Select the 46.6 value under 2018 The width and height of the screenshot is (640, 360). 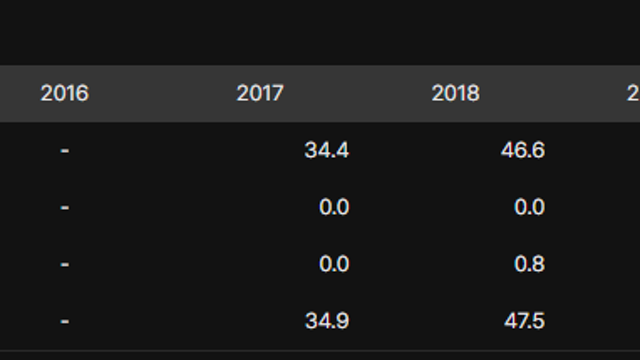[523, 150]
